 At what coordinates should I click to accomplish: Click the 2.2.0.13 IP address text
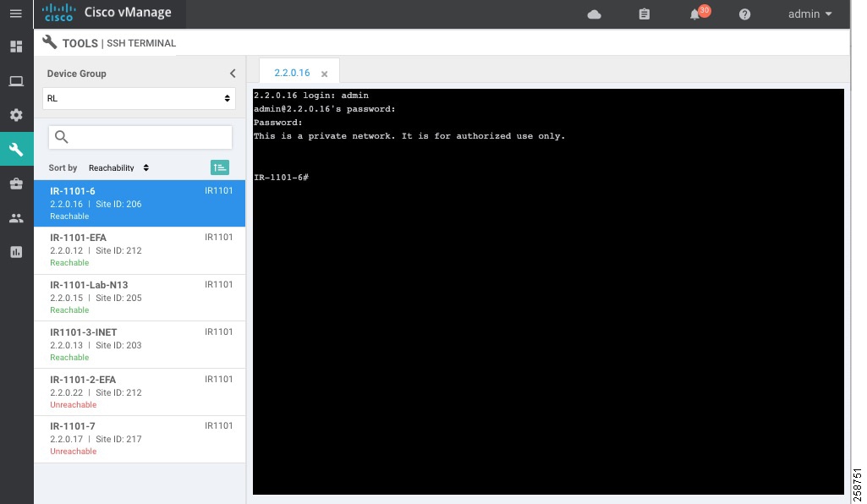tap(66, 345)
